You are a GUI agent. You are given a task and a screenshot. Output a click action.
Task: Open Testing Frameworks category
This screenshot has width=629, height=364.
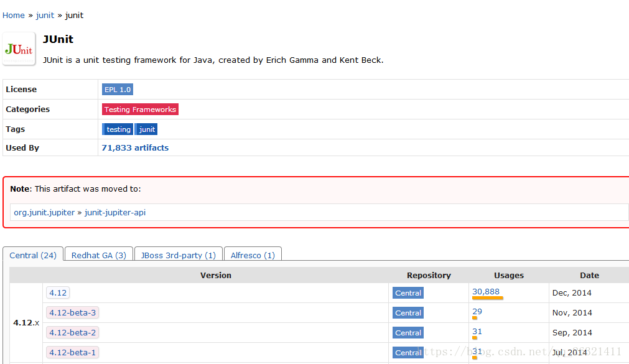coord(140,110)
